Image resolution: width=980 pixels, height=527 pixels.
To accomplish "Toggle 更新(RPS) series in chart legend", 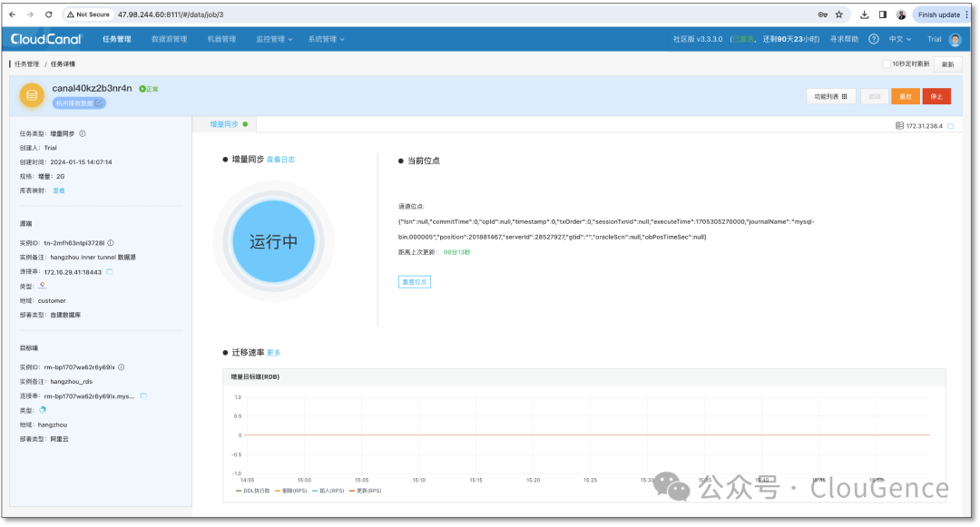I will 366,491.
